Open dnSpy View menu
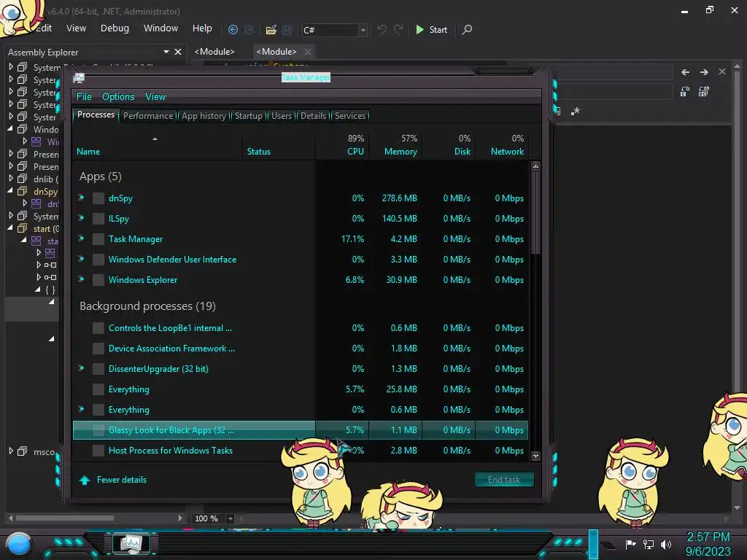Screen dimensions: 747x560 pos(76,28)
